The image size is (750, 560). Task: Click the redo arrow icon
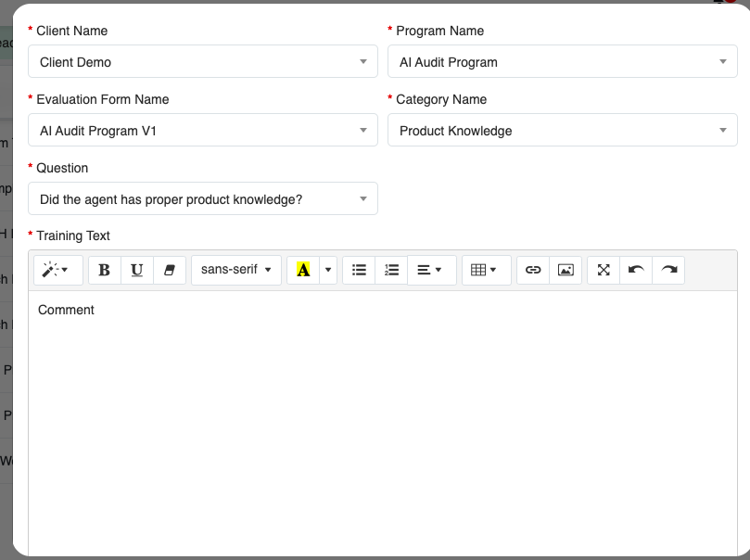[x=668, y=270]
